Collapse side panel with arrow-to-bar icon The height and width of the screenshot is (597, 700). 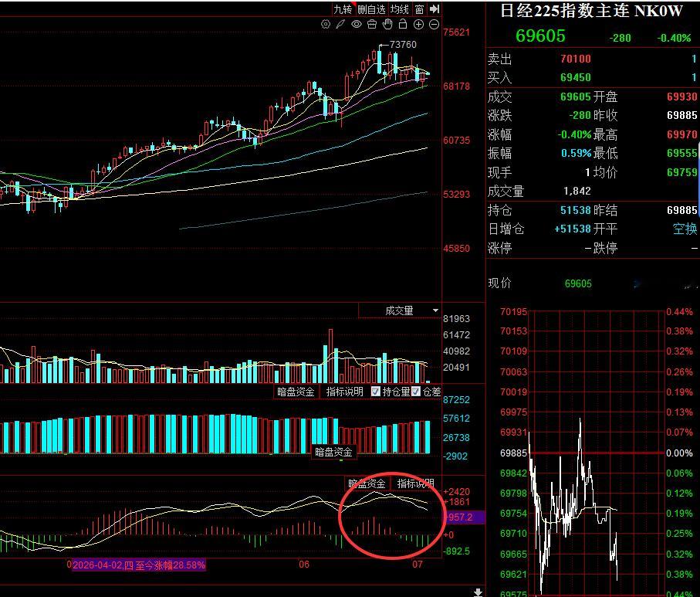pos(435,9)
